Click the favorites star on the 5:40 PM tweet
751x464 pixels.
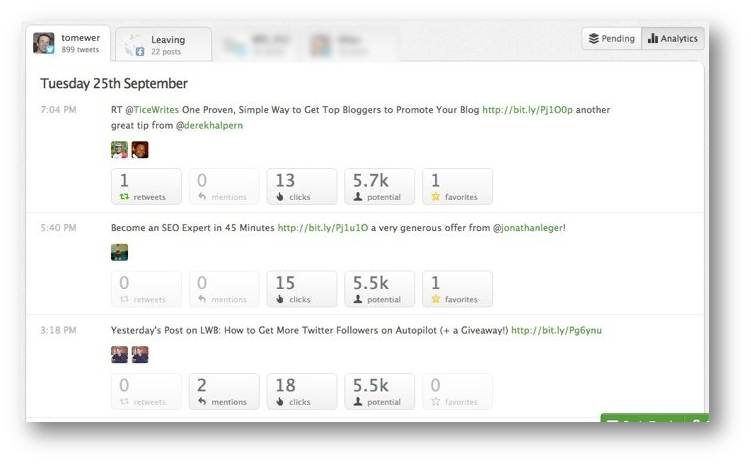[435, 299]
